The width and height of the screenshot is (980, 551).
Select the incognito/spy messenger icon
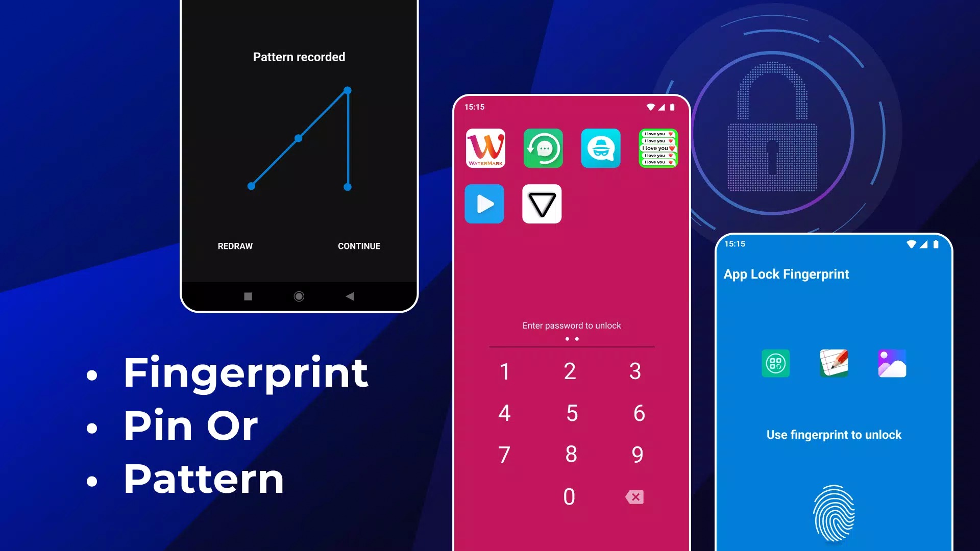pos(600,148)
